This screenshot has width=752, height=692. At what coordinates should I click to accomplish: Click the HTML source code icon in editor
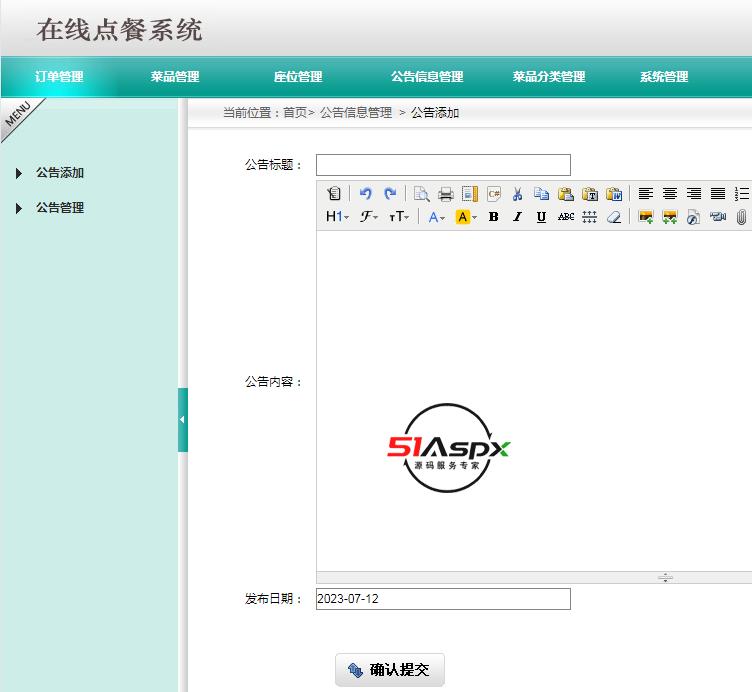point(333,194)
